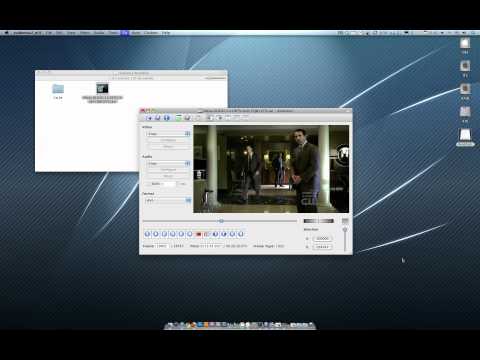Jump to the previous keyframe
Screen dimensions: 480x360
click(181, 234)
